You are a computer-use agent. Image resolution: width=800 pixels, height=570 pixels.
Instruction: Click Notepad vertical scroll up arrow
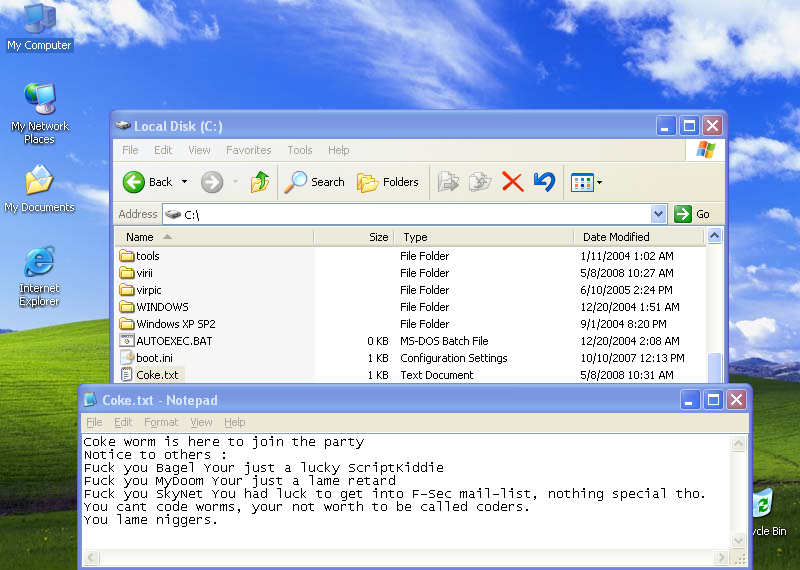click(738, 444)
